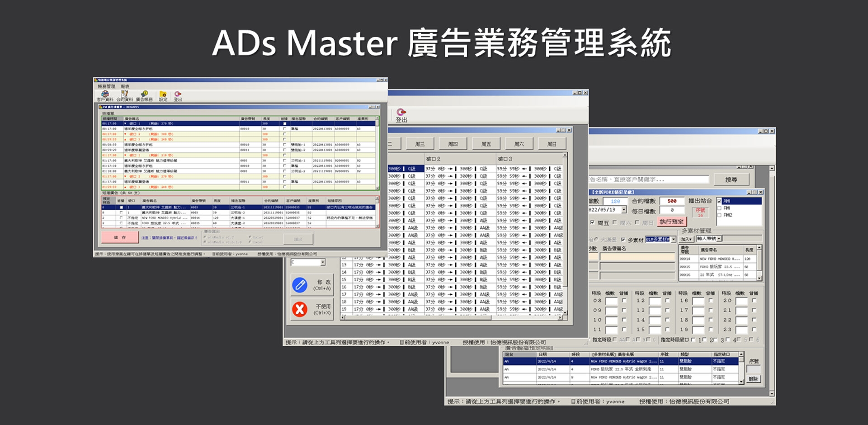
Task: Open 客戶資料 (customer data) toolbar icon
Action: [x=105, y=95]
